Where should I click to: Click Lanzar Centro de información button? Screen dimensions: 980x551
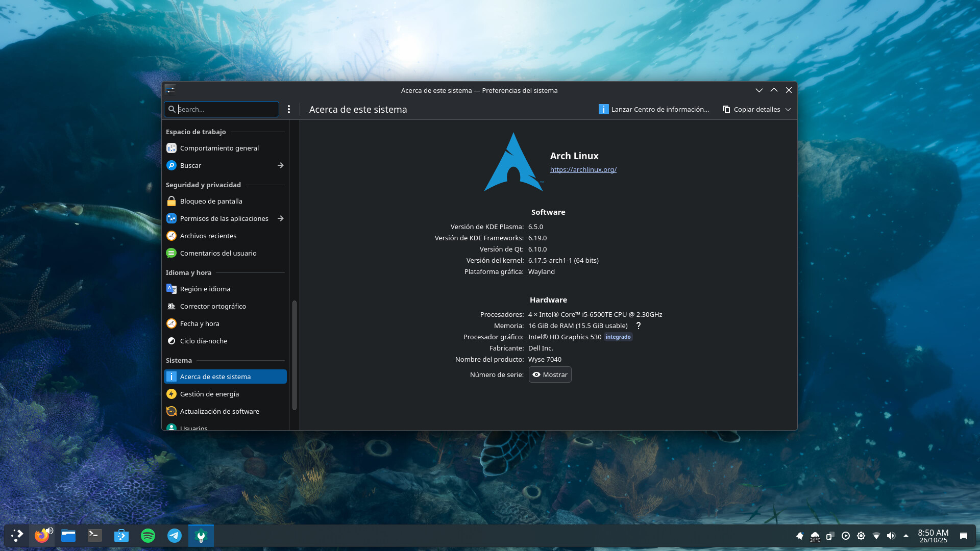coord(654,110)
